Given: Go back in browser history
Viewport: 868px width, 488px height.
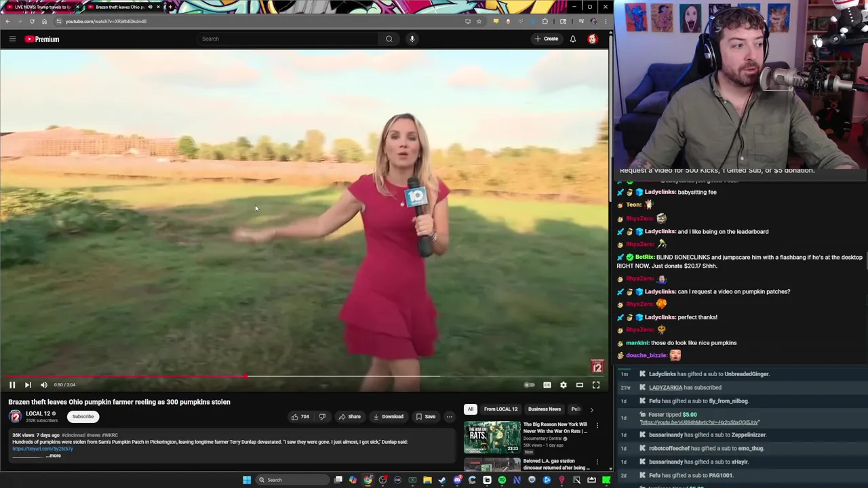Looking at the screenshot, I should pyautogui.click(x=7, y=21).
